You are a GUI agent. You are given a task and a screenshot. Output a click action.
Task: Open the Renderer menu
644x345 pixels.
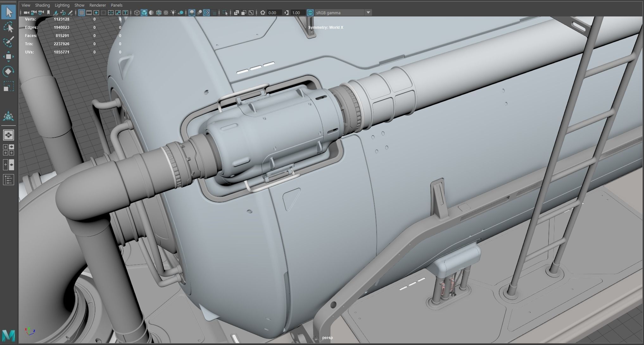[98, 5]
